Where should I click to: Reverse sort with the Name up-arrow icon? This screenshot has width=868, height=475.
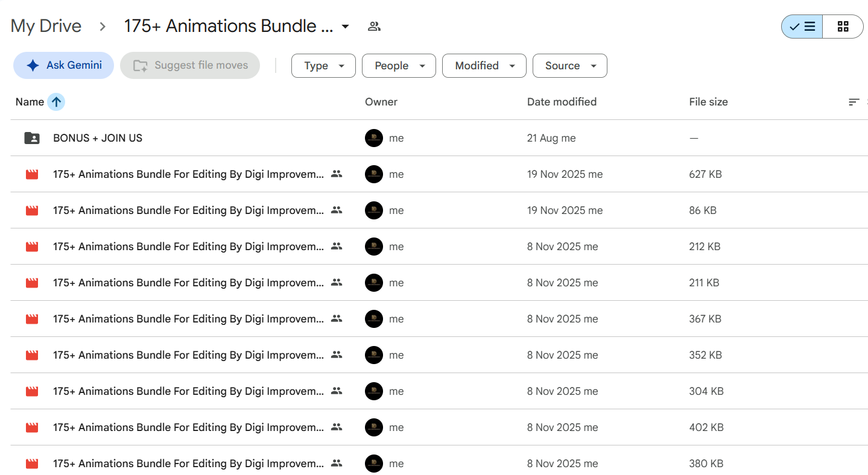pos(56,102)
